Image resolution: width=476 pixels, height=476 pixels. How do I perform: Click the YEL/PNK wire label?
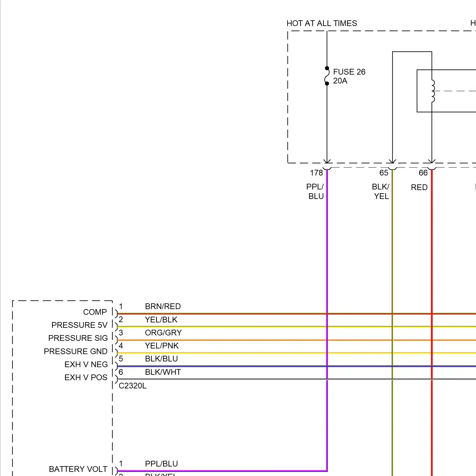pyautogui.click(x=162, y=346)
